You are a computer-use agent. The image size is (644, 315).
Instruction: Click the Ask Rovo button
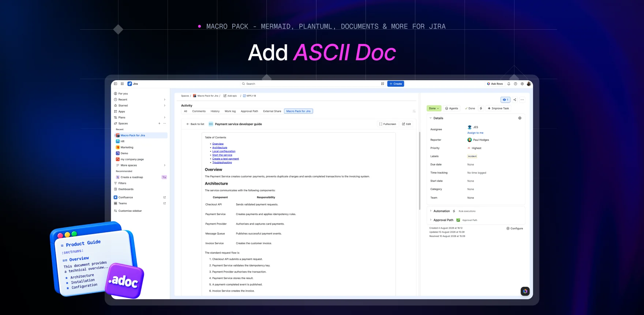pos(495,84)
